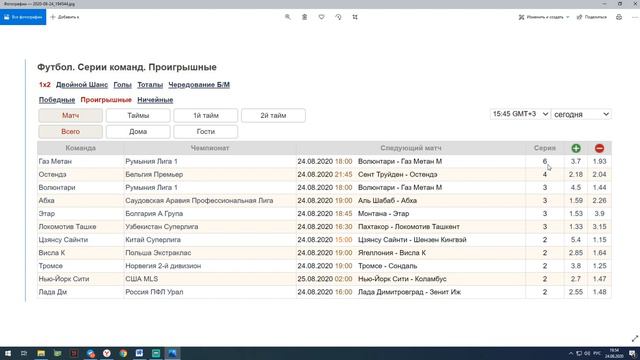Screen dimensions: 640x360
Task: Click the zoom magnifier icon
Action: click(288, 17)
